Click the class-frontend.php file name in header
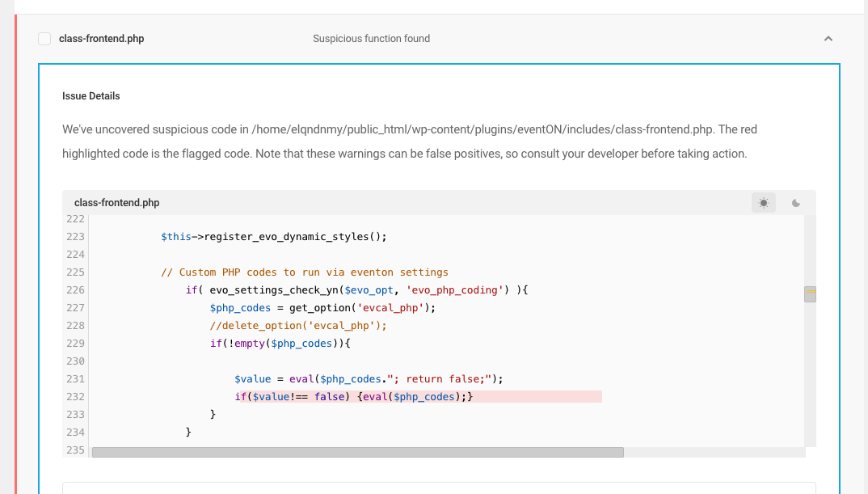The image size is (868, 494). click(x=101, y=39)
